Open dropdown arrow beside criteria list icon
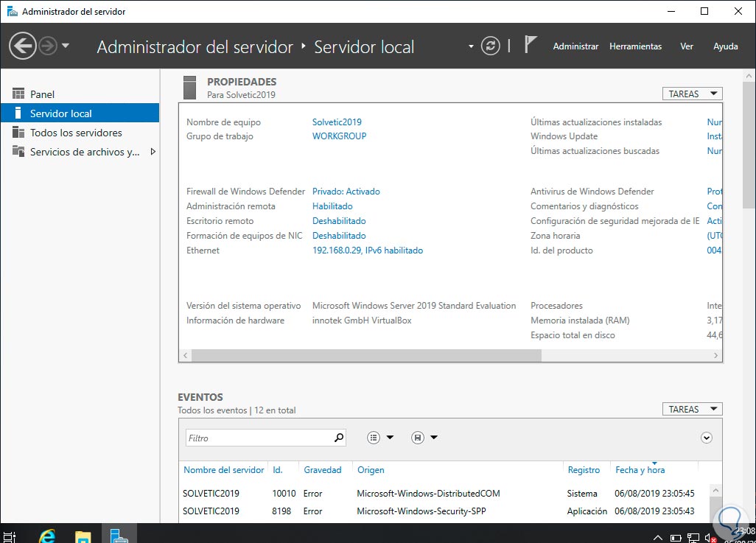The width and height of the screenshot is (756, 543). (x=390, y=438)
